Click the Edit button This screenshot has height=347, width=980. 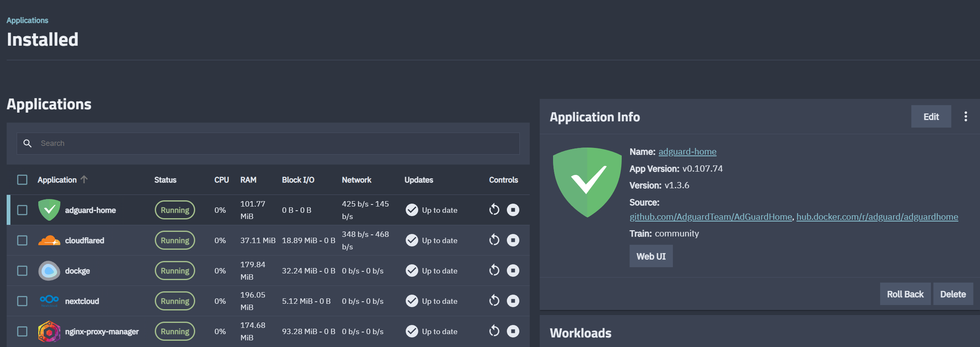click(x=931, y=116)
